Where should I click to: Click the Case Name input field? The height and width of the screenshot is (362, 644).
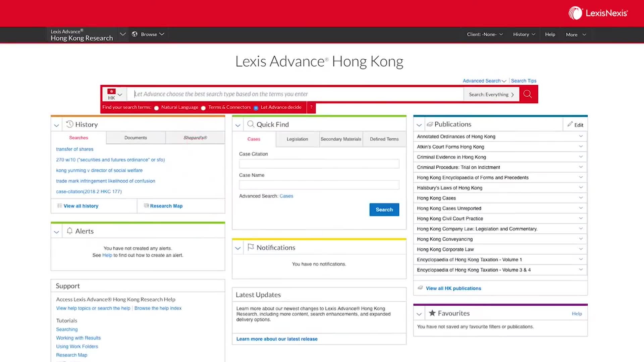coord(319,185)
